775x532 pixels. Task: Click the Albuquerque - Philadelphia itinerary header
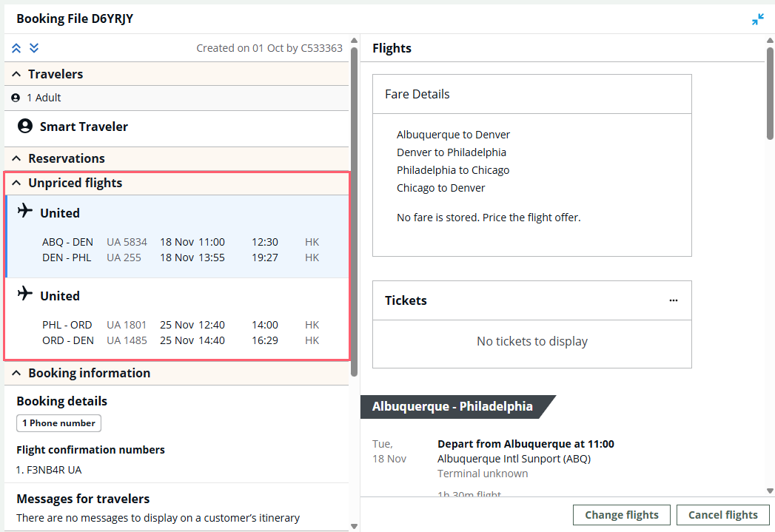pyautogui.click(x=452, y=406)
